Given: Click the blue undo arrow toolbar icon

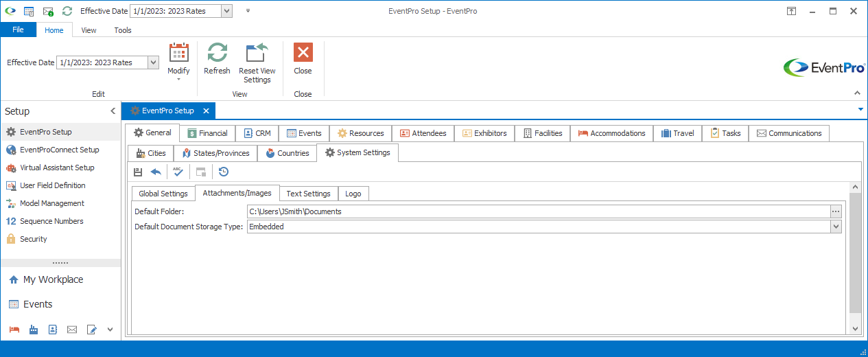Looking at the screenshot, I should point(156,172).
